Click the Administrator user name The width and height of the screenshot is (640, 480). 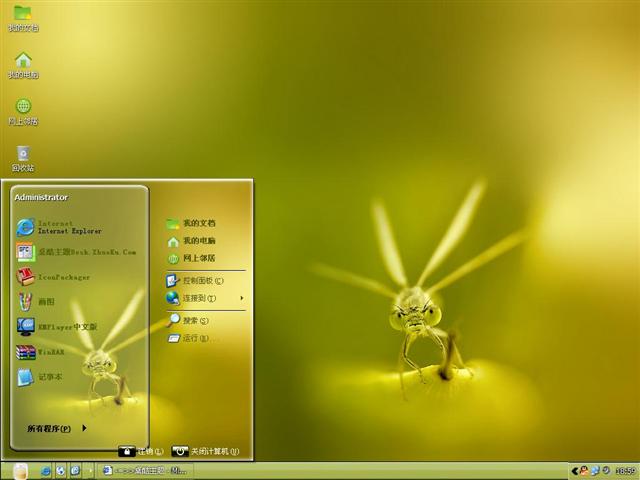[41, 197]
